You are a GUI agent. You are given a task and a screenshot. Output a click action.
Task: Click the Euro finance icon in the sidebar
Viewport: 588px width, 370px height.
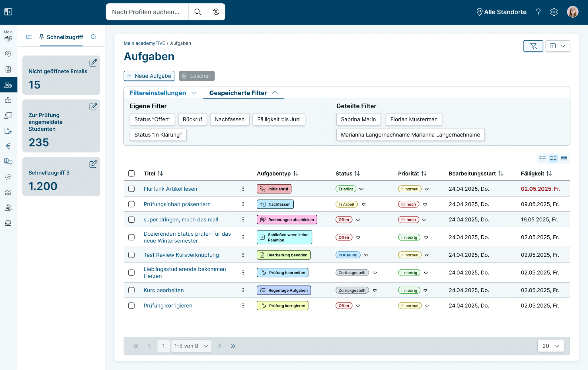(x=8, y=146)
